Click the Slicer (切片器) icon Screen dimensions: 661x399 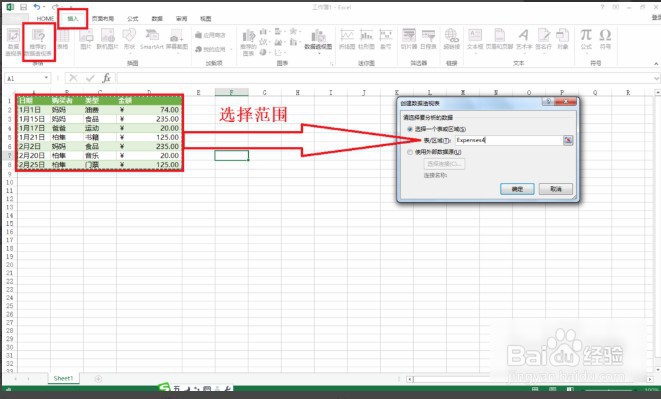[408, 40]
